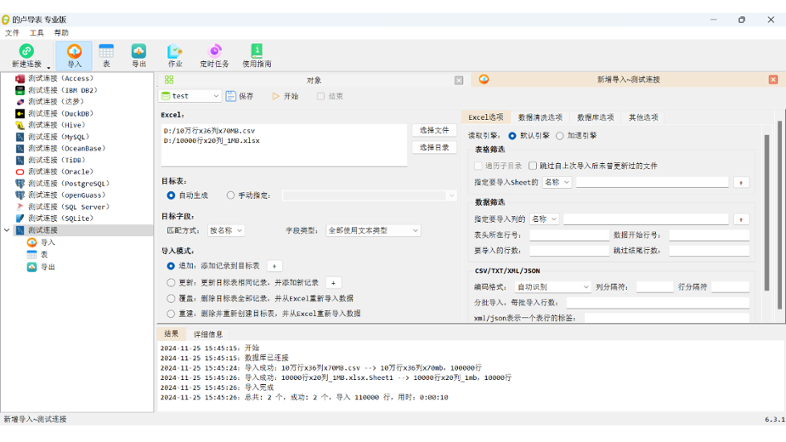Viewport: 786px width, 442px height.
Task: Select 测试连接 (Hive) connection
Action: click(x=57, y=125)
